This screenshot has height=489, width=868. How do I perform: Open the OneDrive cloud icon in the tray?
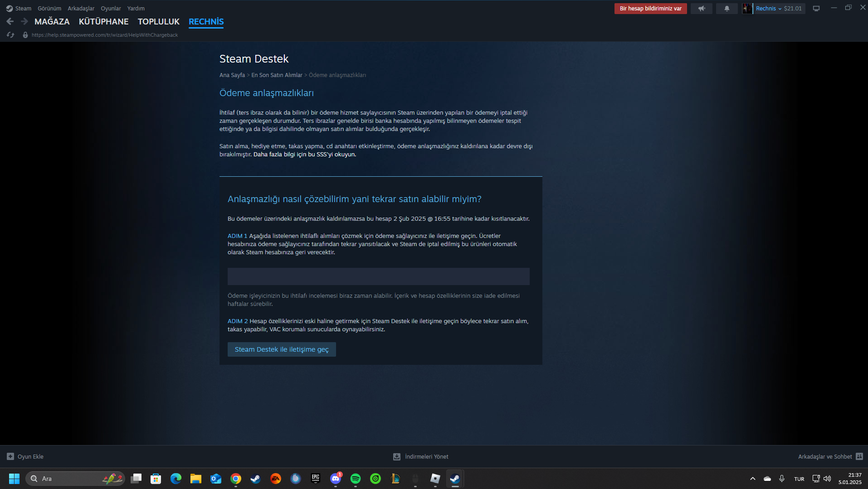coord(767,479)
